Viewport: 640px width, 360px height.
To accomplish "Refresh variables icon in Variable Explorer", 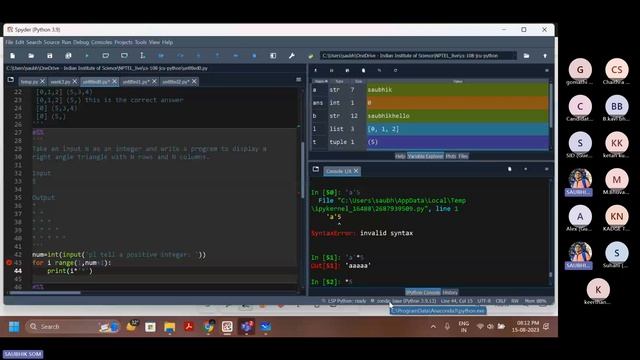I will (395, 70).
